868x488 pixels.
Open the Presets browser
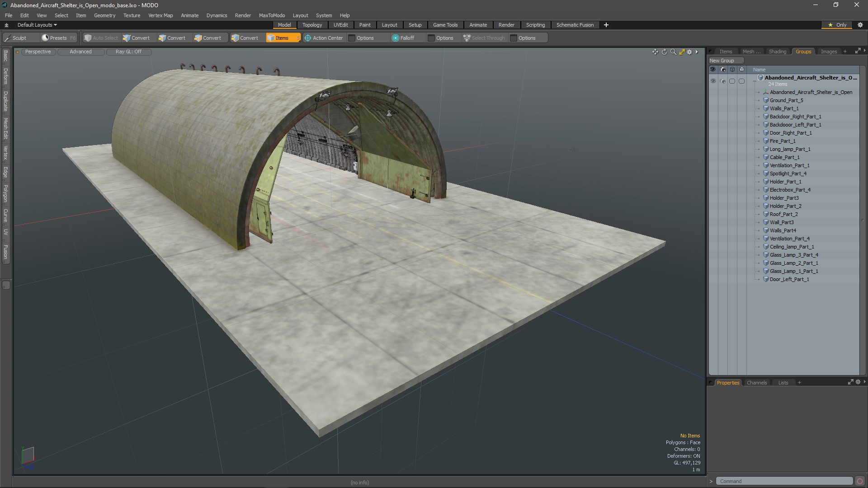tap(58, 38)
